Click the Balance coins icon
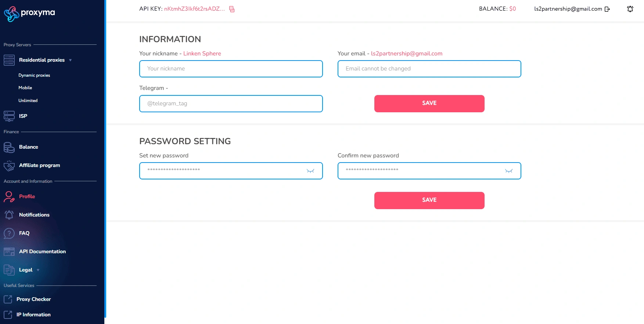The image size is (644, 324). pos(9,147)
